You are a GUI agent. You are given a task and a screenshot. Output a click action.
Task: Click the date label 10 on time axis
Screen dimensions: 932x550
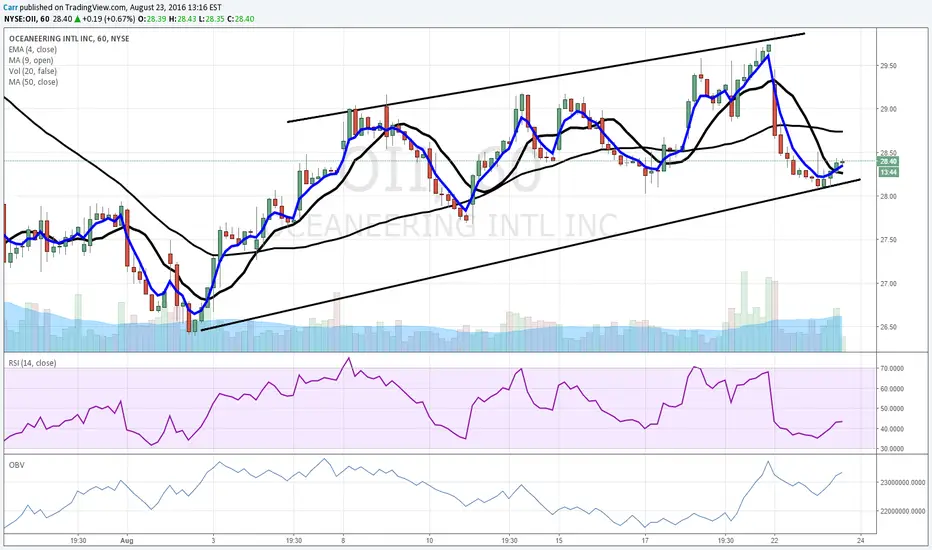click(x=429, y=540)
